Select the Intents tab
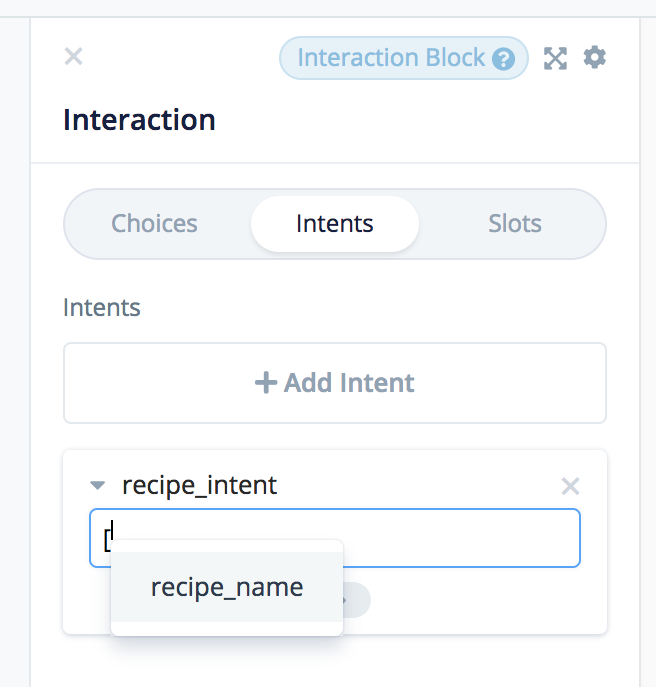The image size is (656, 687). click(335, 223)
